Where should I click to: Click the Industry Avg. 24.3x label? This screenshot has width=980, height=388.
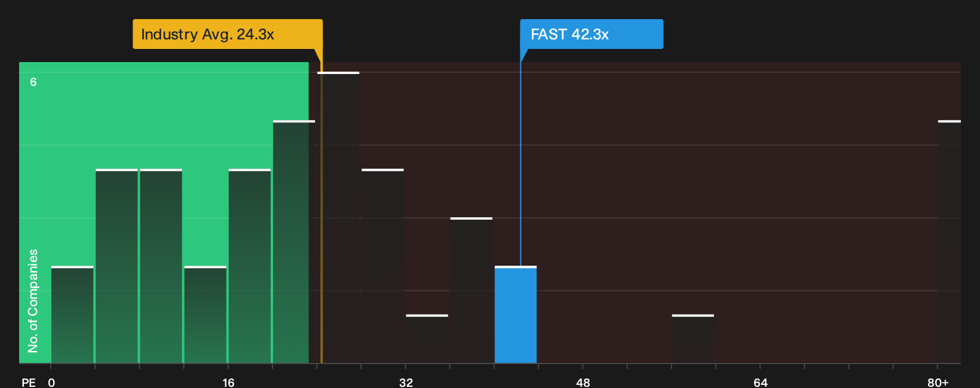(x=227, y=34)
